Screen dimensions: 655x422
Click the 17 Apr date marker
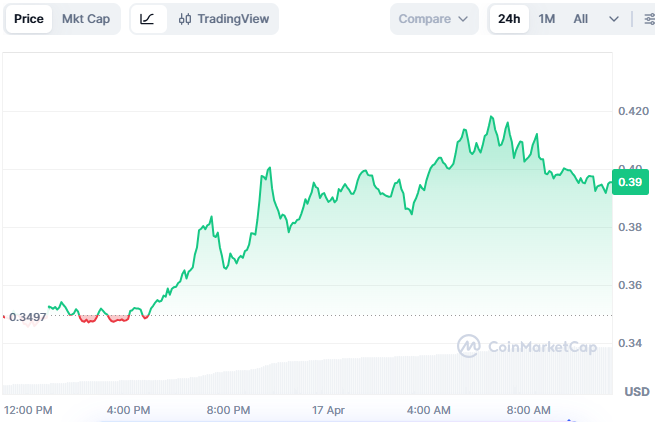(328, 410)
